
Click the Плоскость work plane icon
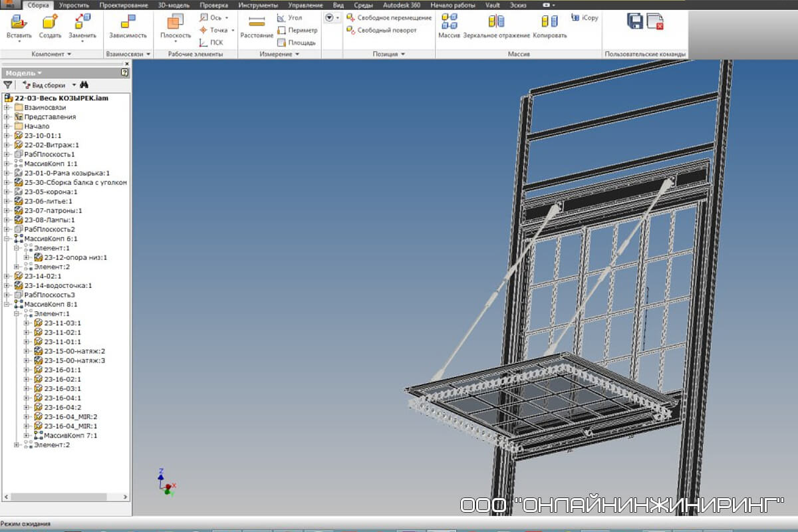(176, 23)
